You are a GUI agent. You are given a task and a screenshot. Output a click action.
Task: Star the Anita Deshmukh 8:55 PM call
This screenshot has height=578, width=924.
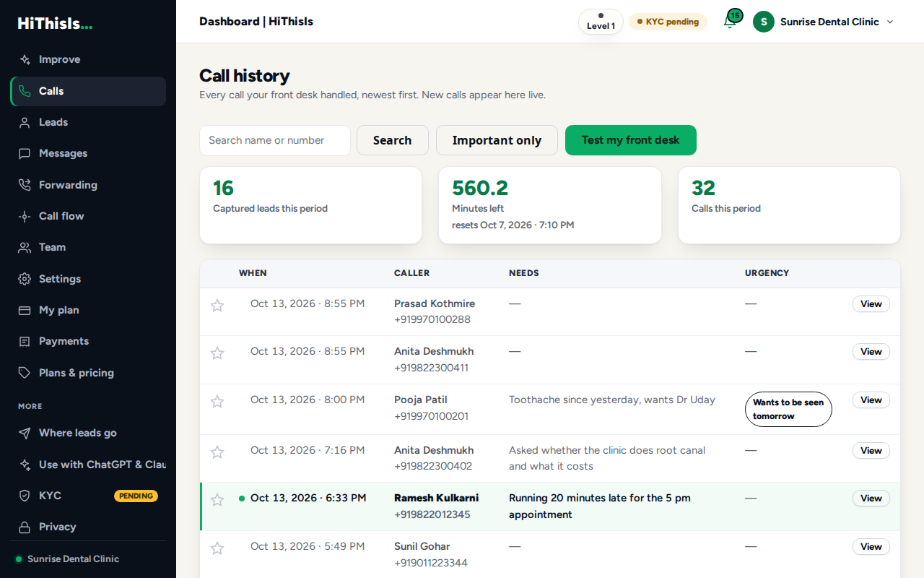(217, 353)
